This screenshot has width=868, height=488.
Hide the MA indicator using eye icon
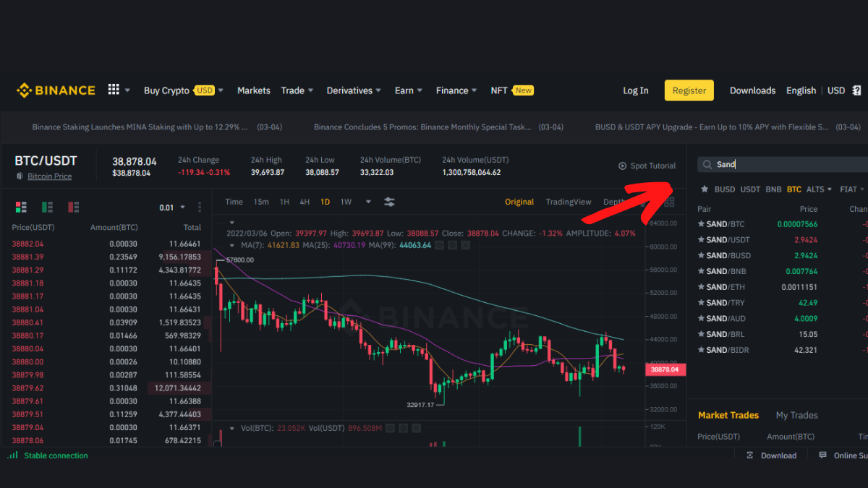[438, 245]
